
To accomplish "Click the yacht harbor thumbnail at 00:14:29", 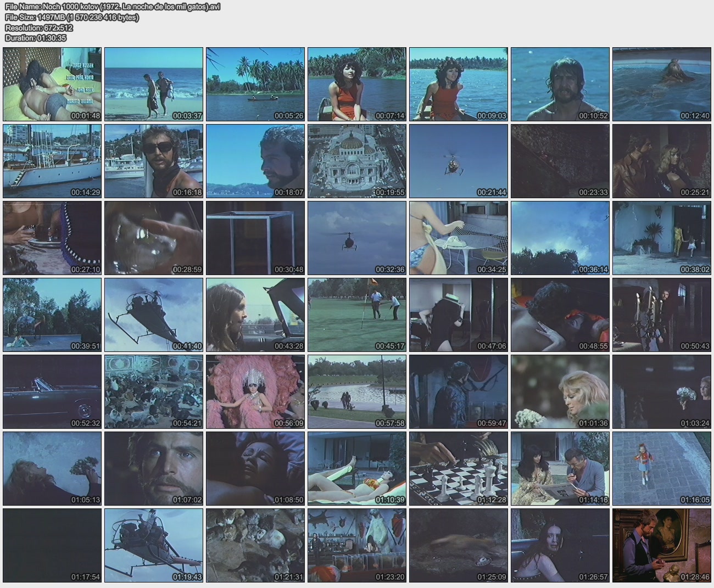I will point(52,161).
